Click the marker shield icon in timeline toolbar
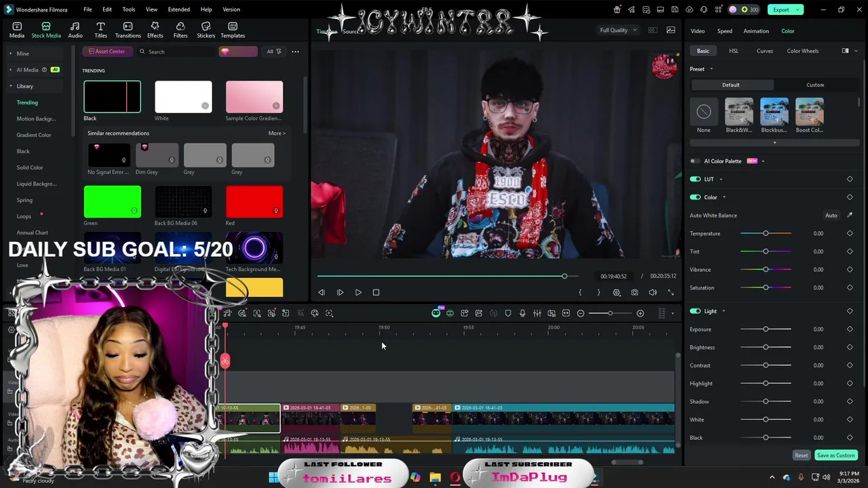 (508, 313)
